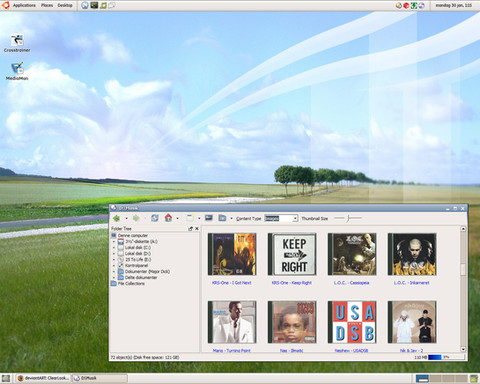Launch the terminal icon in top panel
The height and width of the screenshot is (384, 480).
point(94,5)
